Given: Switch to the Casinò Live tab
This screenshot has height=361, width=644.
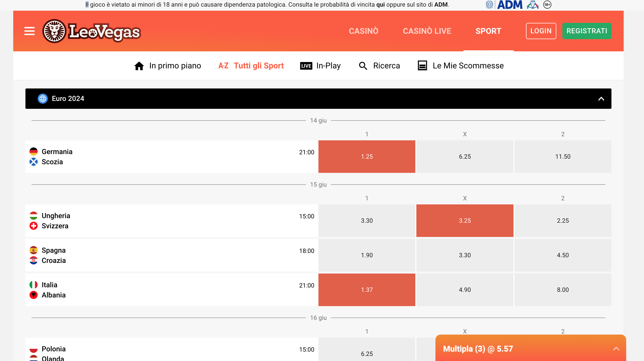Looking at the screenshot, I should [x=427, y=31].
